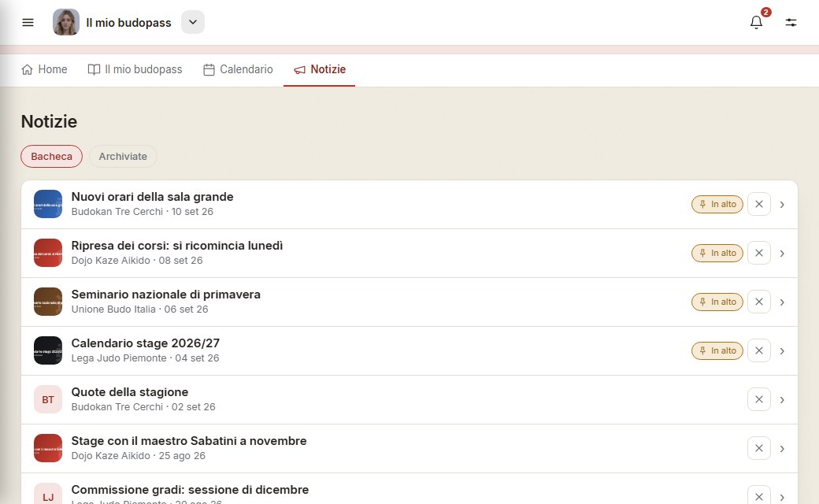Toggle the In alto pin on Nuovi orari
This screenshot has height=504, width=819.
(717, 204)
